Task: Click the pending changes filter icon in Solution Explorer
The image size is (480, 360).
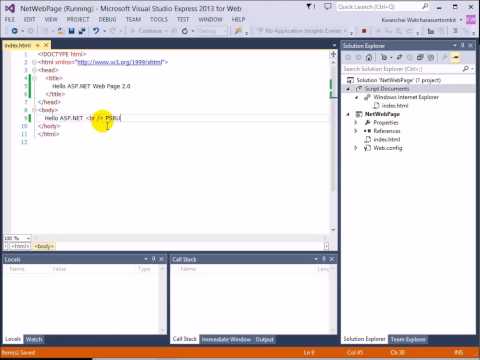Action: pos(384,58)
